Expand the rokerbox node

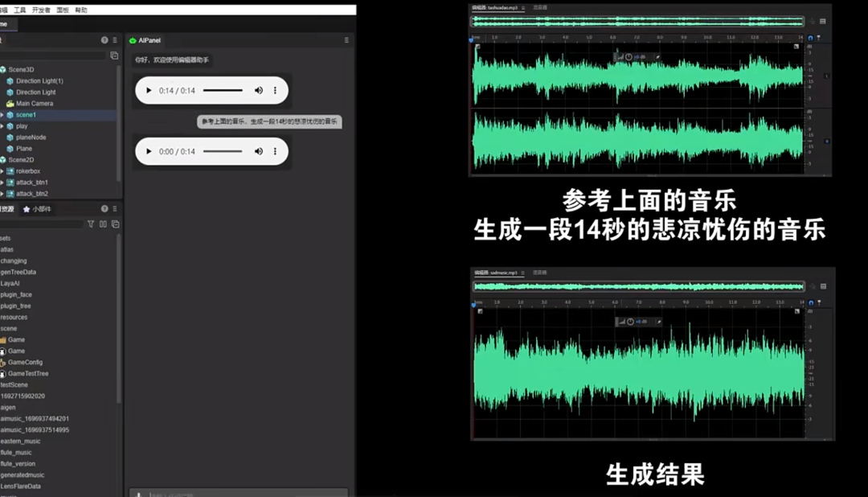2,171
